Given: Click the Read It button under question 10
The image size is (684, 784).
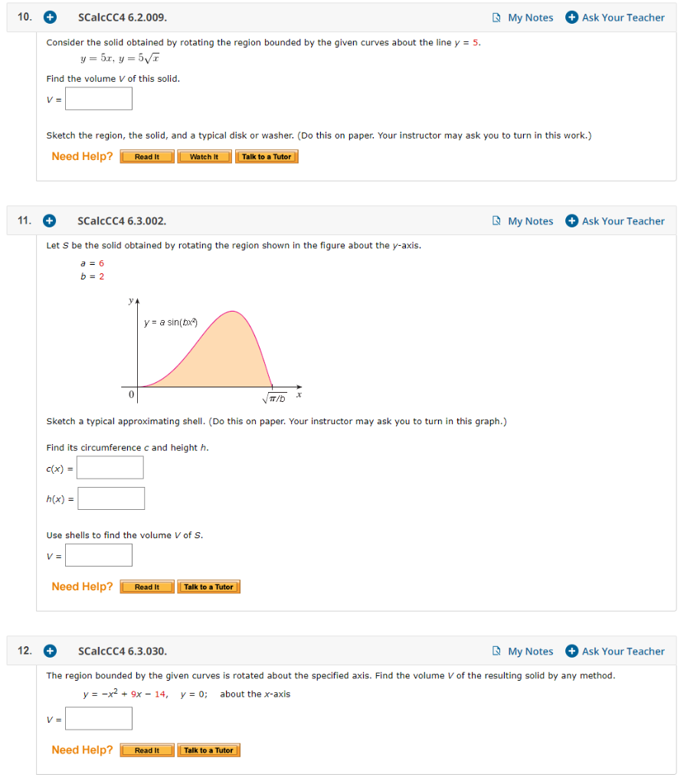Looking at the screenshot, I should 146,156.
